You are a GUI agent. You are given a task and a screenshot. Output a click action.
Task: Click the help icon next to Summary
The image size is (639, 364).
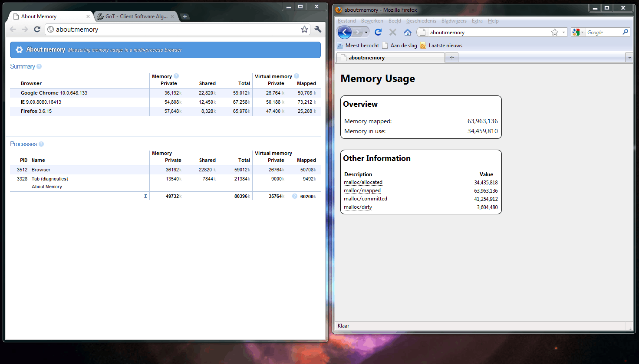[39, 66]
